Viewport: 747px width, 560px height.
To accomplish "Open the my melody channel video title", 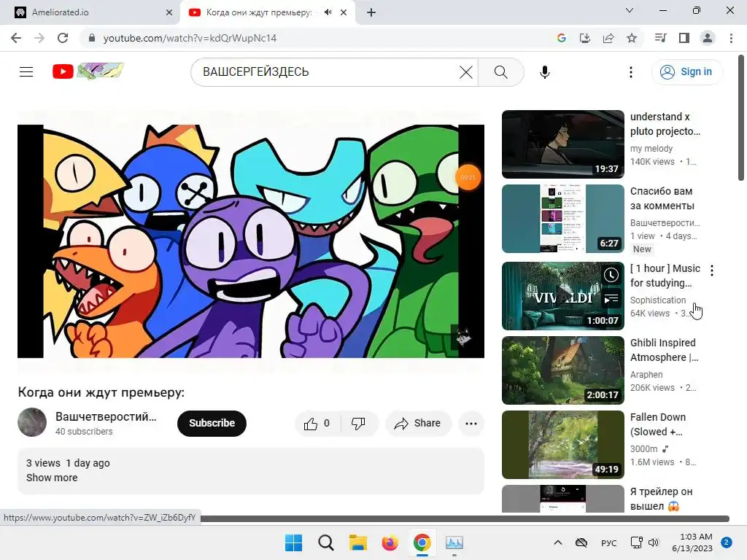I will pos(665,124).
